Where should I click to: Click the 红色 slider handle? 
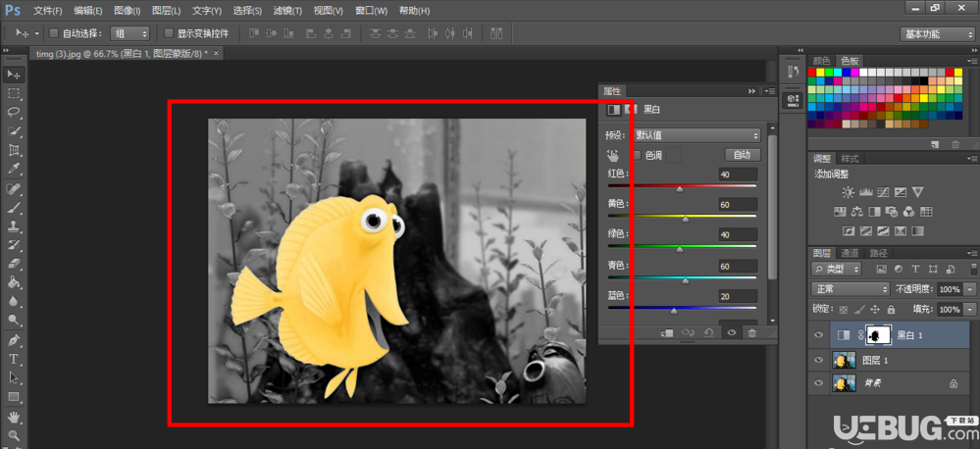point(680,188)
